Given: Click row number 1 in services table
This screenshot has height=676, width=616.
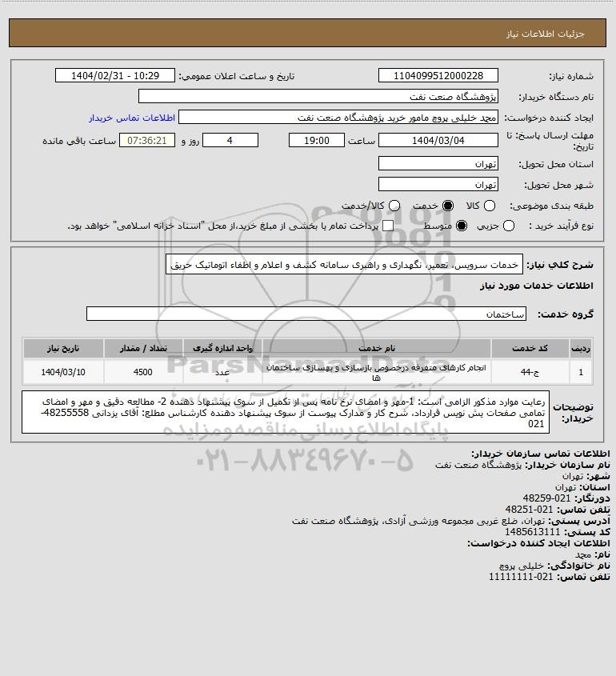Looking at the screenshot, I should pos(581,372).
